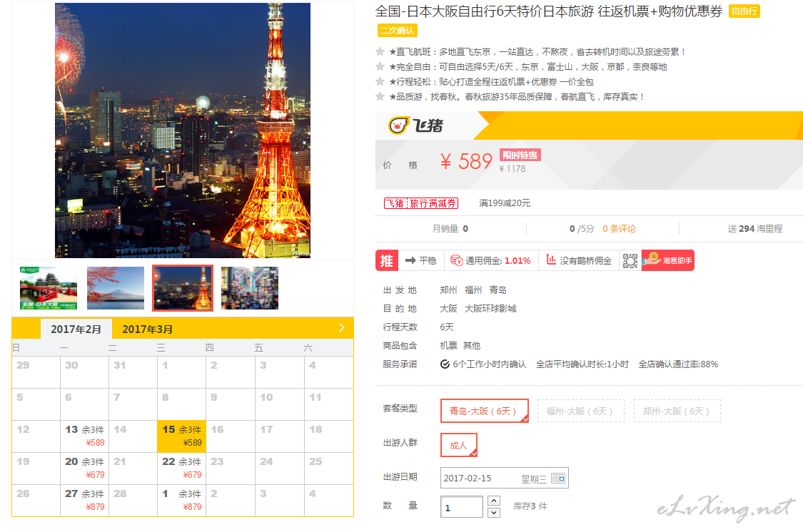Click the 福州 departure city text
This screenshot has height=532, width=803.
pyautogui.click(x=473, y=290)
